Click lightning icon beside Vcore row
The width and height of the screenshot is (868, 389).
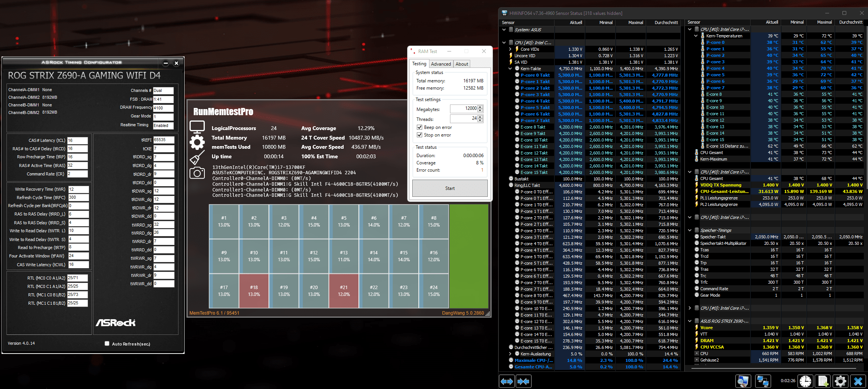coord(697,328)
